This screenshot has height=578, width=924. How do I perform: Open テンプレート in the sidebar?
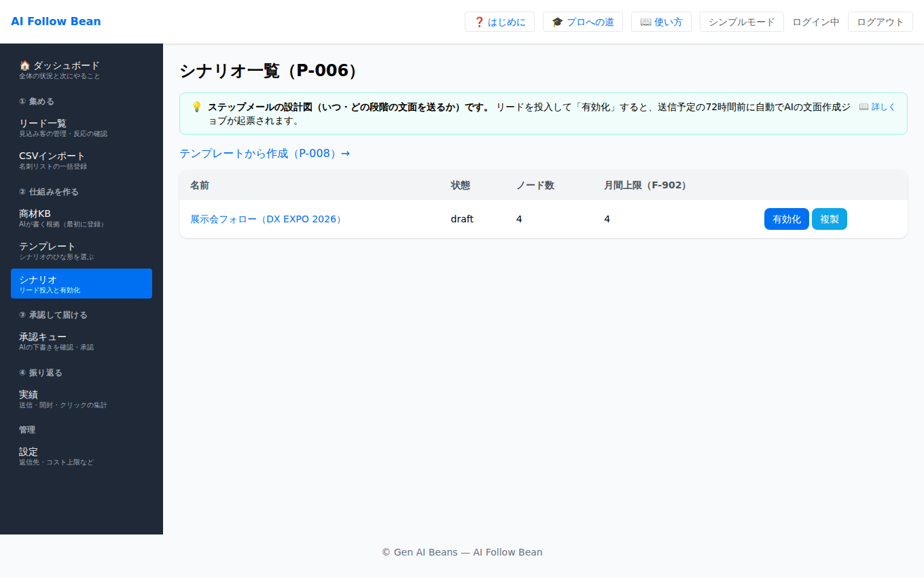(x=82, y=251)
